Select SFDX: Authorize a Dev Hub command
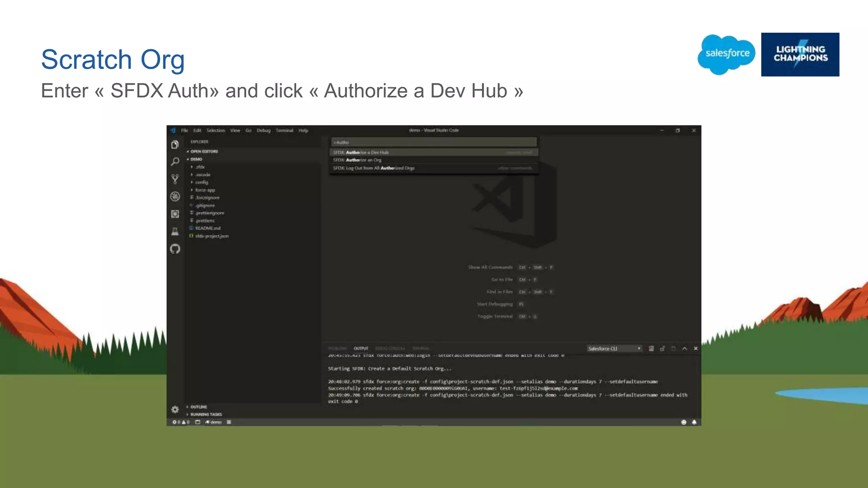The height and width of the screenshot is (488, 868). pyautogui.click(x=434, y=152)
